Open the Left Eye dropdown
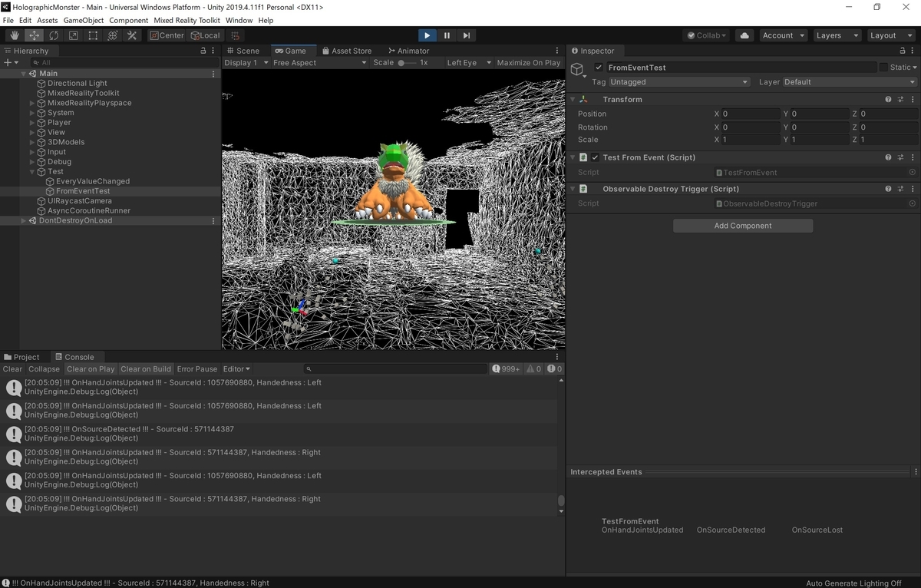The height and width of the screenshot is (588, 921). (x=470, y=63)
